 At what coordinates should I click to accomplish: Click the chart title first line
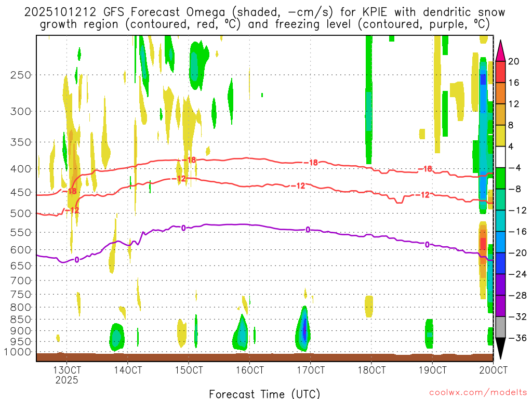264,12
